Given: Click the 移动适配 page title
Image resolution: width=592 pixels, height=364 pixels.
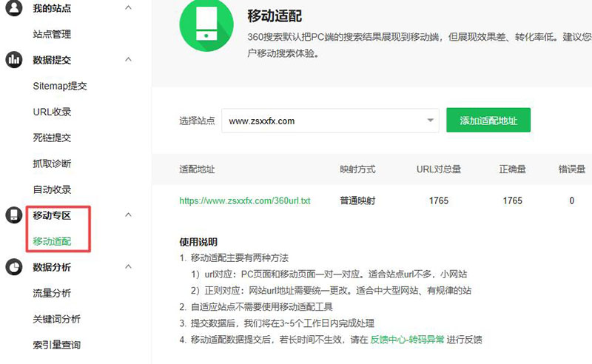Looking at the screenshot, I should (x=275, y=16).
